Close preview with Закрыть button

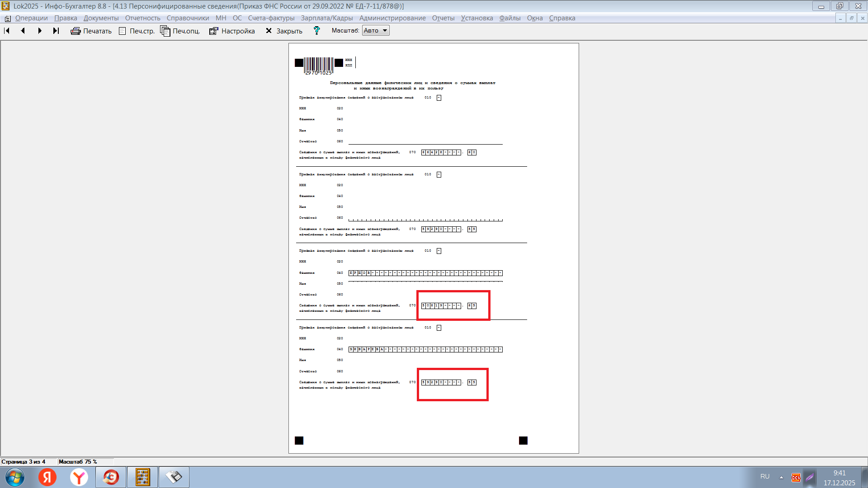tap(284, 31)
